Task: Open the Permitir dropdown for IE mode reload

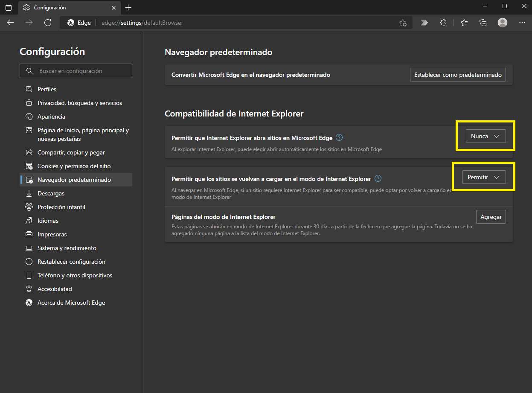Action: tap(484, 177)
